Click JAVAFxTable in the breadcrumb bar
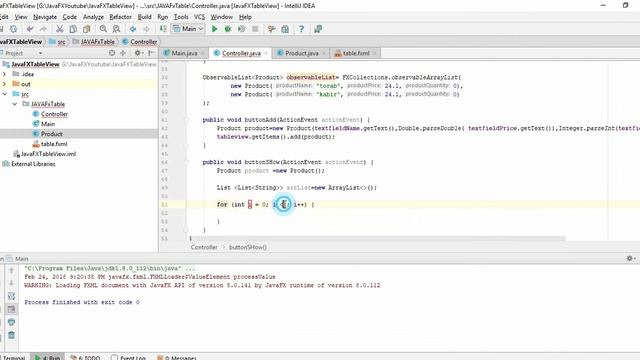Image resolution: width=640 pixels, height=360 pixels. pos(98,42)
